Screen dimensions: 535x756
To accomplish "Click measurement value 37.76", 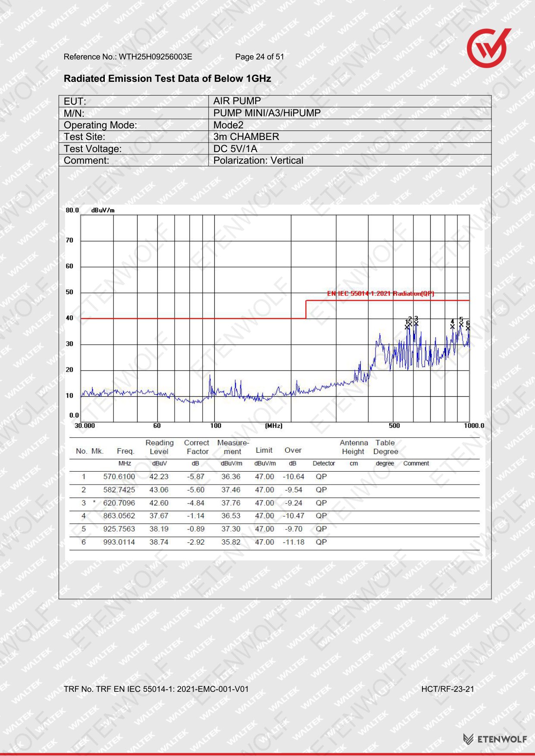I will pyautogui.click(x=231, y=503).
